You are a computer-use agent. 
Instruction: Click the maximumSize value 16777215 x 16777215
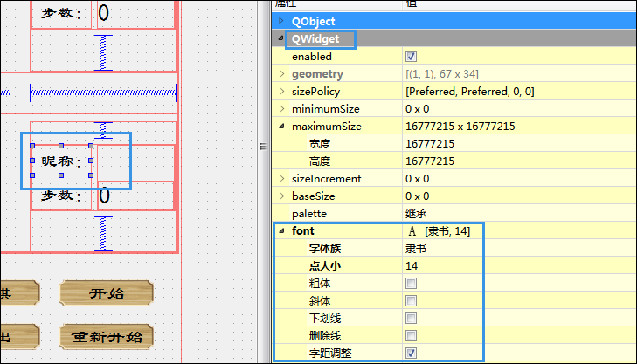pos(460,126)
